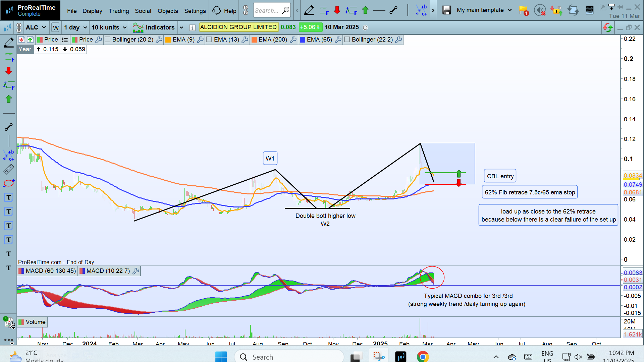Screen dimensions: 644x362
Task: Click the info icon beside Indicators
Action: pos(192,27)
